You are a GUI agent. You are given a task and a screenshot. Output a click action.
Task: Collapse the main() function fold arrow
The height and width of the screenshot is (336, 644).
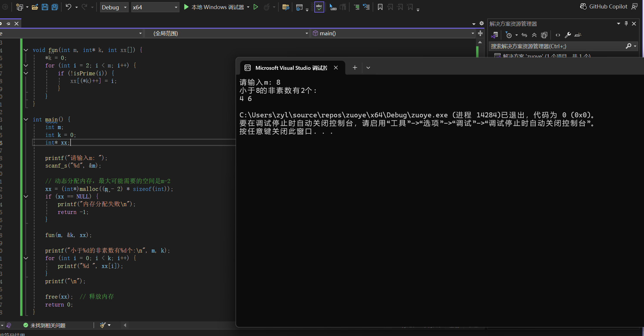pos(26,119)
